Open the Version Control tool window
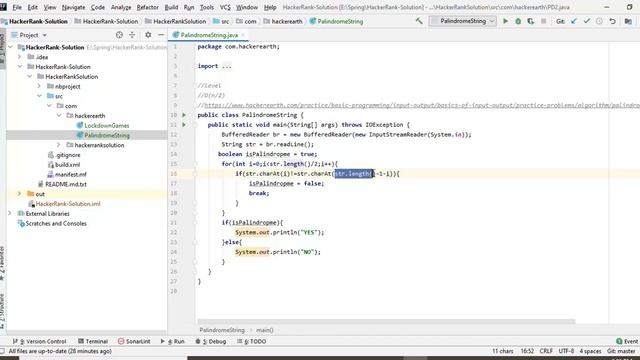 39,341
